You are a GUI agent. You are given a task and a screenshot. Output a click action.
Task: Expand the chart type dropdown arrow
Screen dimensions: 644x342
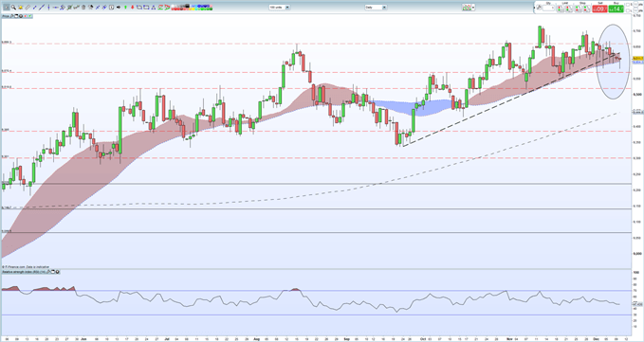point(473,8)
